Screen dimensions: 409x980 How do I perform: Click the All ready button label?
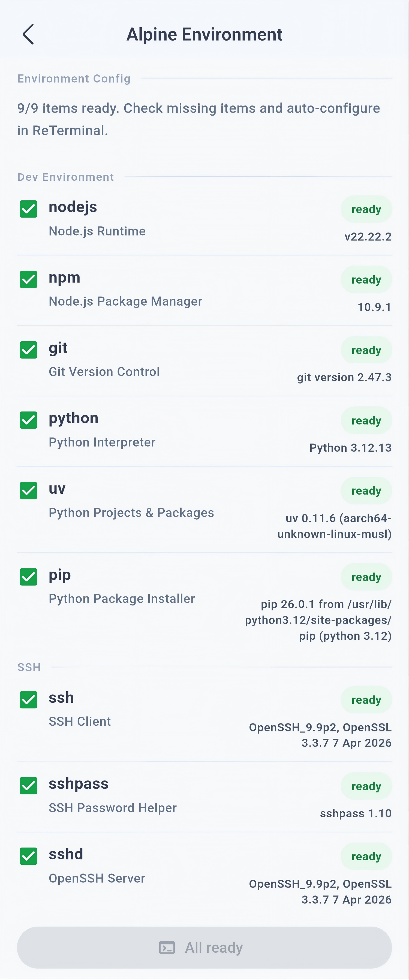[214, 948]
